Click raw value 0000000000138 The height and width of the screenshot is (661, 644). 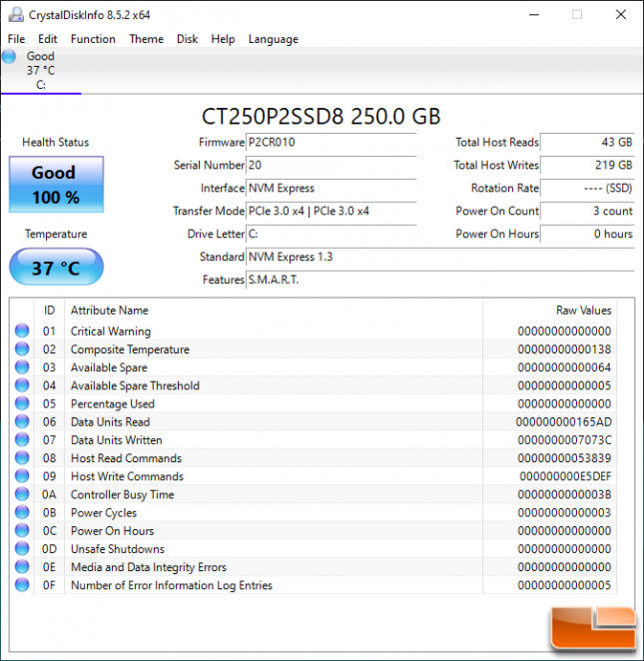[564, 349]
